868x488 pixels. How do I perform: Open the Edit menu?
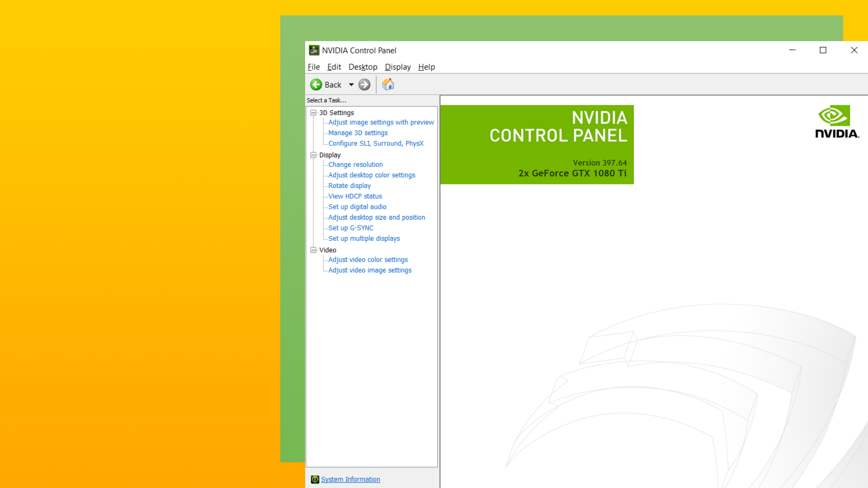(334, 67)
